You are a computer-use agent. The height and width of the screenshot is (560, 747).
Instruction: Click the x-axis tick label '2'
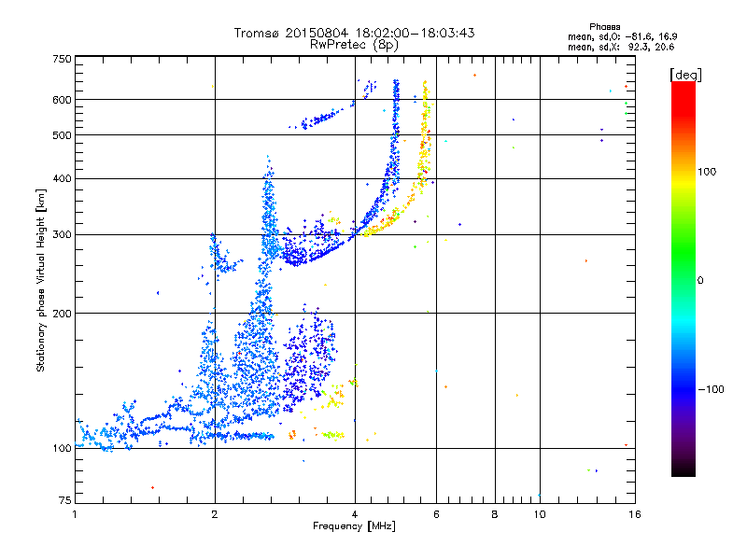(x=215, y=514)
